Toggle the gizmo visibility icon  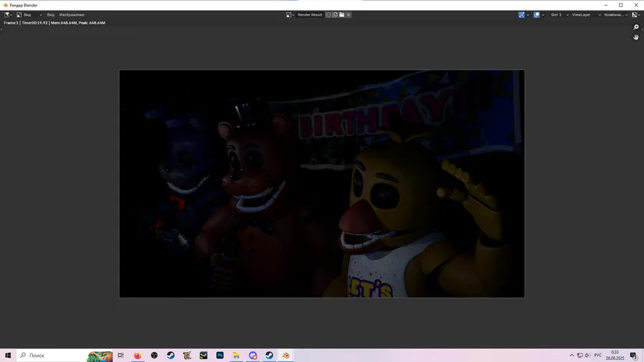pyautogui.click(x=522, y=15)
